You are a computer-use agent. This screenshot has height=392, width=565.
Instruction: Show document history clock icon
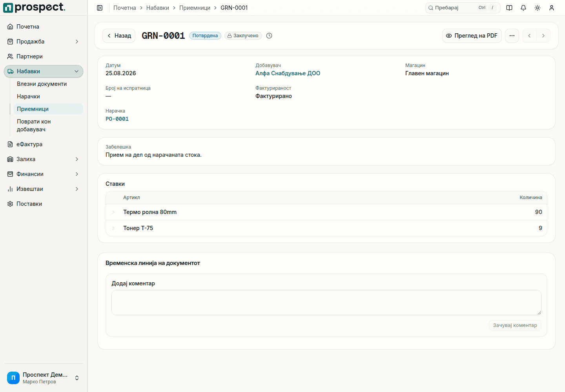269,36
